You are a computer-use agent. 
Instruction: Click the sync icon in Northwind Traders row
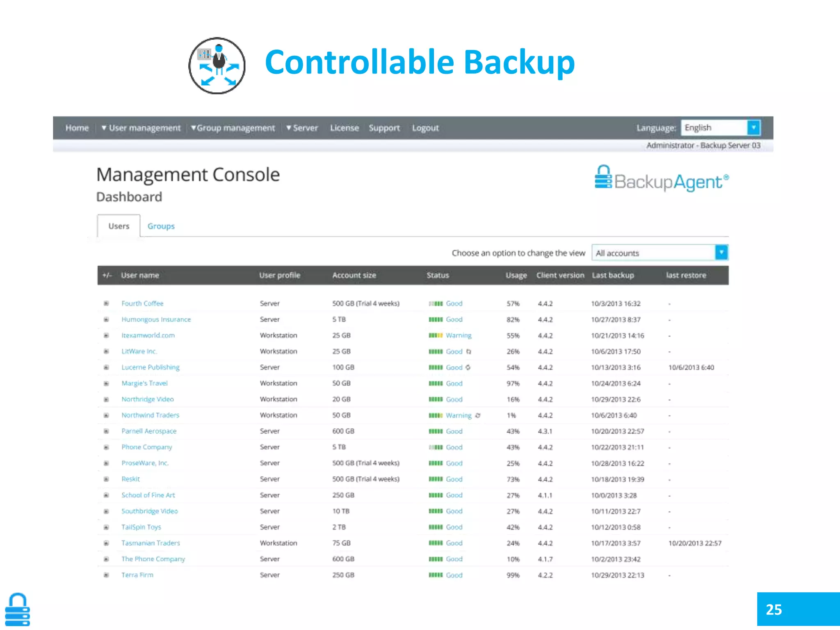pyautogui.click(x=477, y=415)
